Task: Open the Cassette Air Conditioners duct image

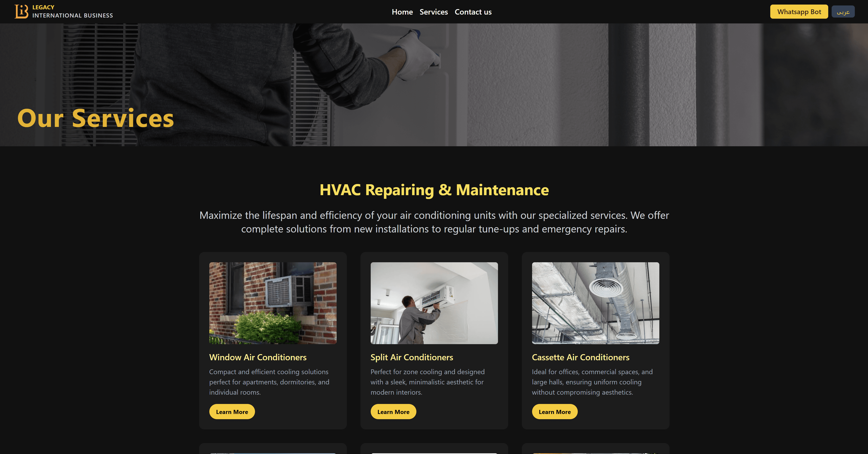Action: pyautogui.click(x=595, y=303)
